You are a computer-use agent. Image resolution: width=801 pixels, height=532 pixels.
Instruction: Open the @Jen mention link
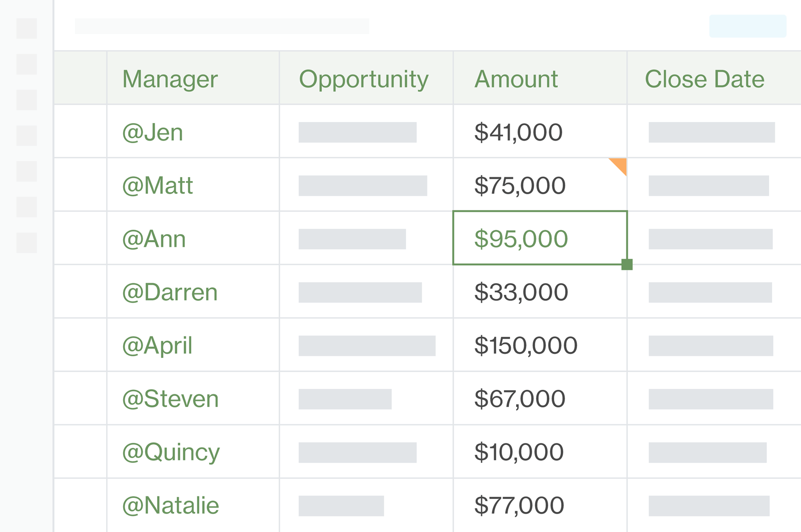153,132
